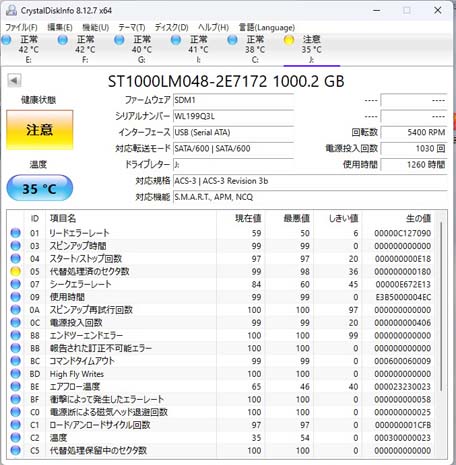Click the transfer mode field SATA/600 | SATA/600
456x465 pixels.
(x=233, y=148)
